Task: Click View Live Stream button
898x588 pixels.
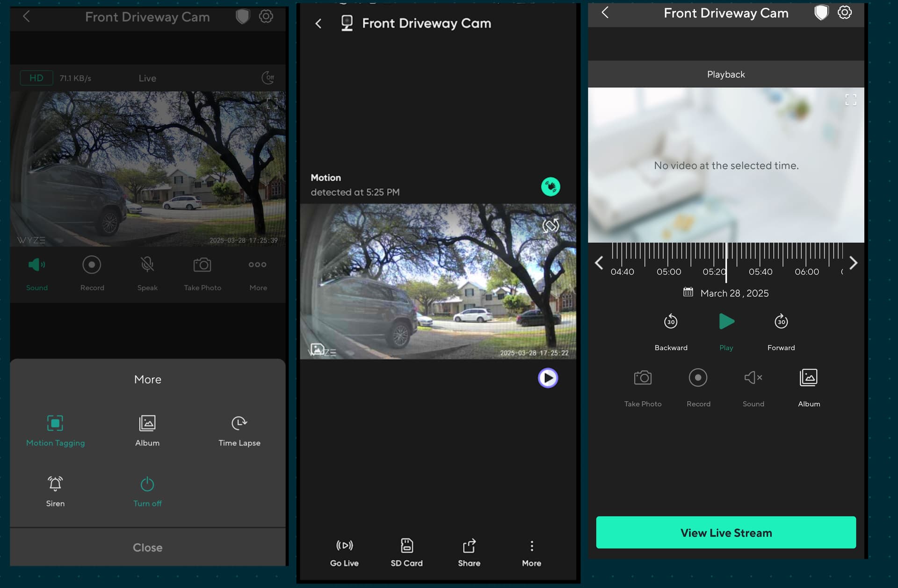Action: [726, 532]
